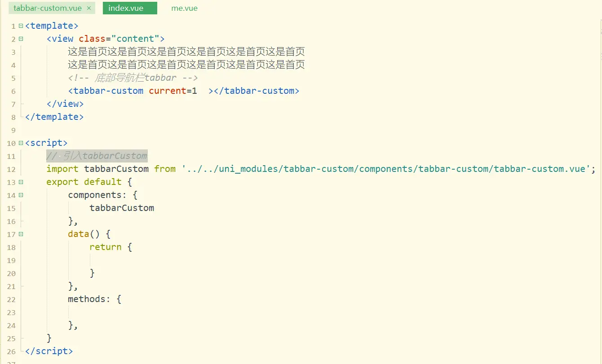Click the 'from' keyword on line 12
Viewport: 602px width, 364px height.
pos(165,169)
